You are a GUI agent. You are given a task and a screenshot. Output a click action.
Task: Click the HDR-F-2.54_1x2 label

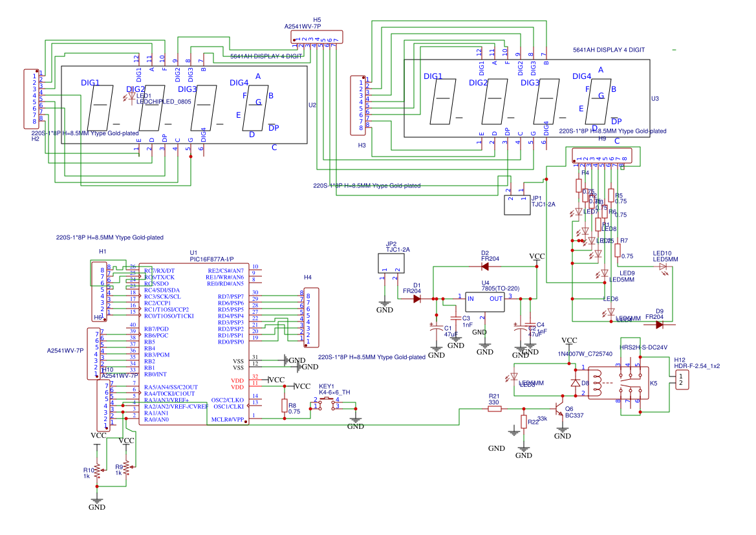click(x=697, y=366)
